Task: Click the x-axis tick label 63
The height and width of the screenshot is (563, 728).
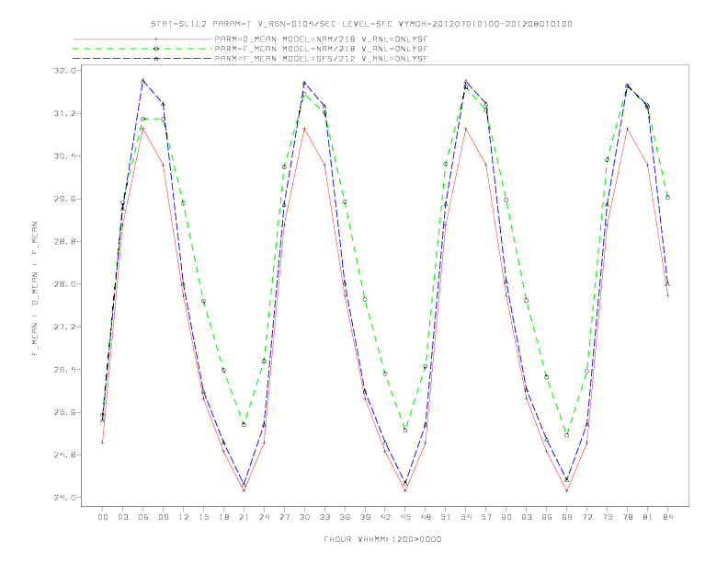Action: 527,517
